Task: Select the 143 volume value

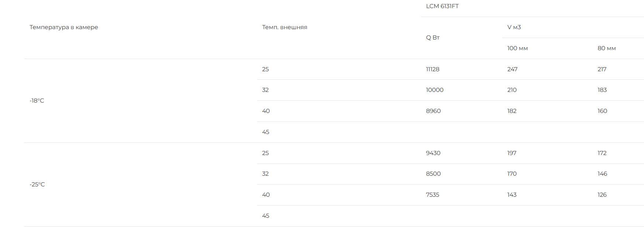Action: click(x=512, y=195)
